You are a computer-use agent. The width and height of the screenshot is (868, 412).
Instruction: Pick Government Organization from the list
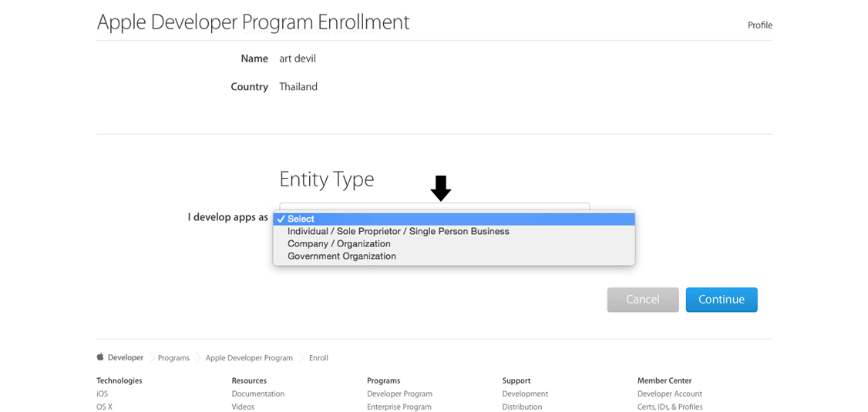[x=341, y=256]
